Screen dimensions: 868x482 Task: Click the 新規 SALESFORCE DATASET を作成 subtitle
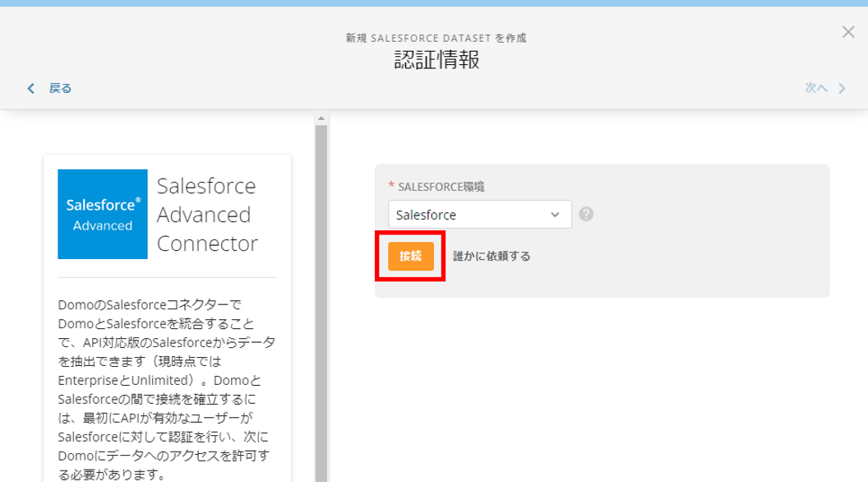pyautogui.click(x=436, y=38)
